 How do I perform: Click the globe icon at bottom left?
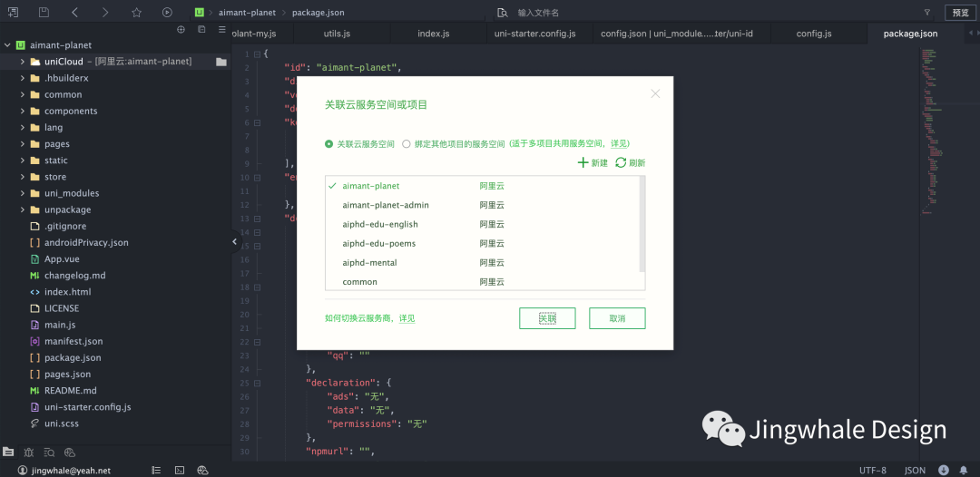[70, 452]
